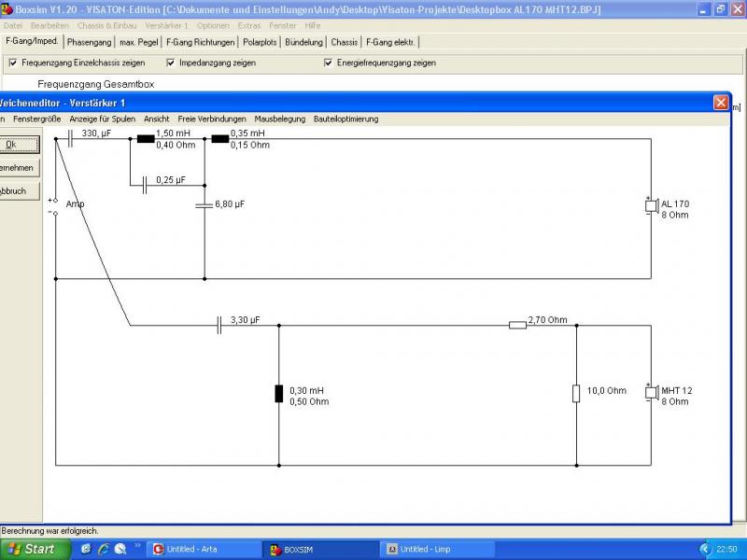Select the 10,0 Ohm resistor symbol
Screen dimensions: 747x560
576,394
